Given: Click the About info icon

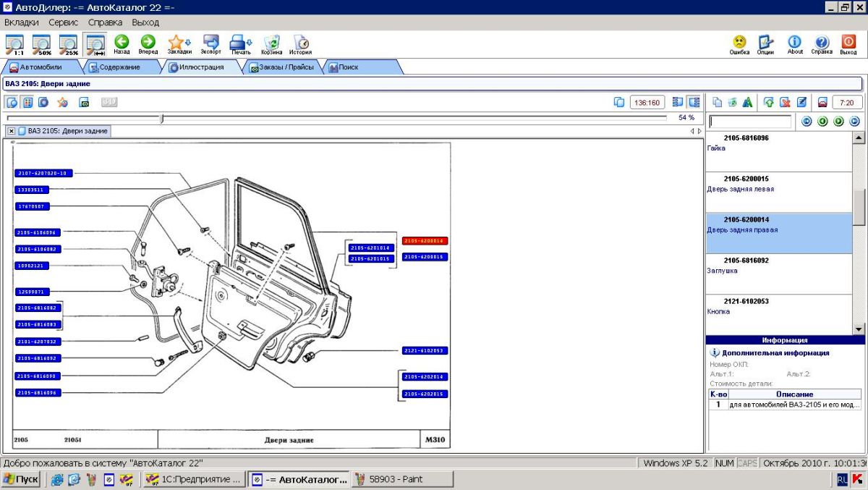Looking at the screenshot, I should click(x=795, y=44).
